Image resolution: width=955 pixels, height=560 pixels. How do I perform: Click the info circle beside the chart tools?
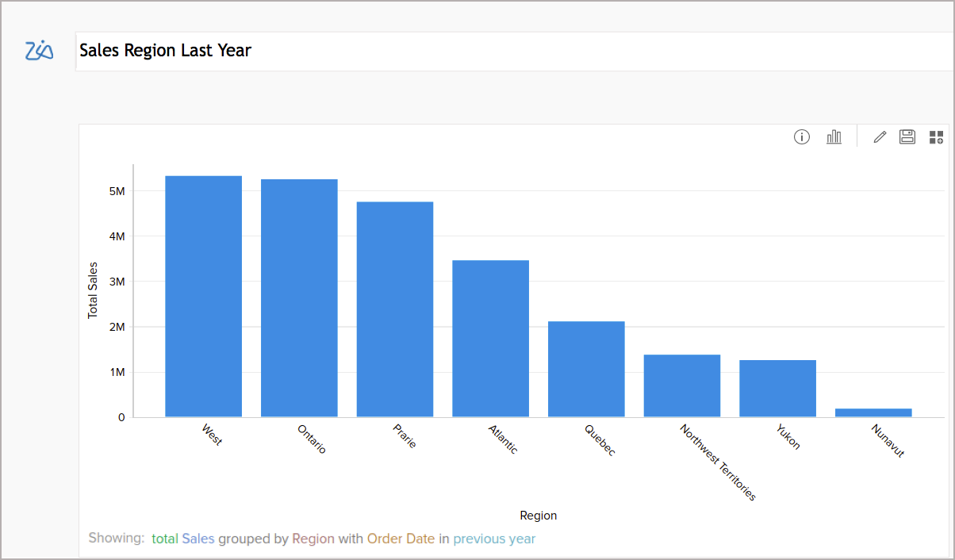[x=801, y=136]
